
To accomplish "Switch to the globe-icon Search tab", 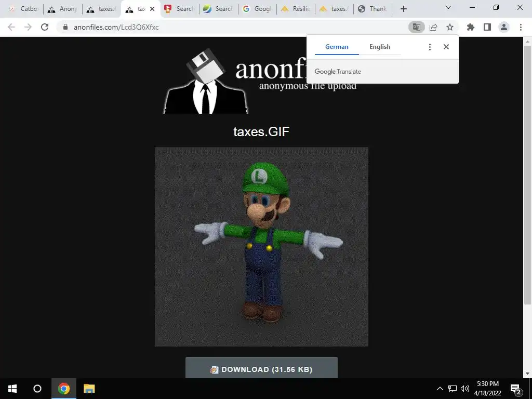I will click(218, 9).
